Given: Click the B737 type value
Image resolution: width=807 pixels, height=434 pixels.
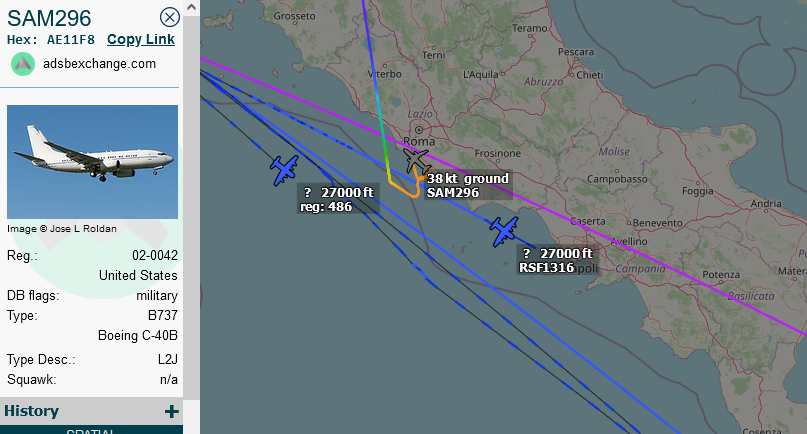Looking at the screenshot, I should point(163,316).
